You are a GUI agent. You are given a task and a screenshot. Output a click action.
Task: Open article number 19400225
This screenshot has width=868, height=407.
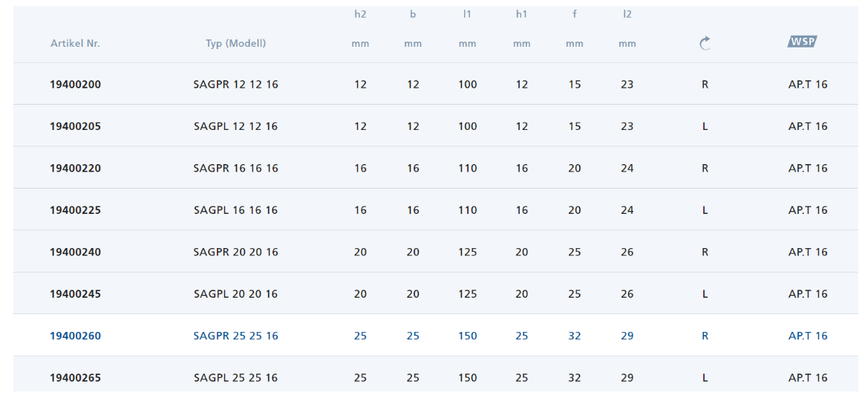click(x=75, y=210)
